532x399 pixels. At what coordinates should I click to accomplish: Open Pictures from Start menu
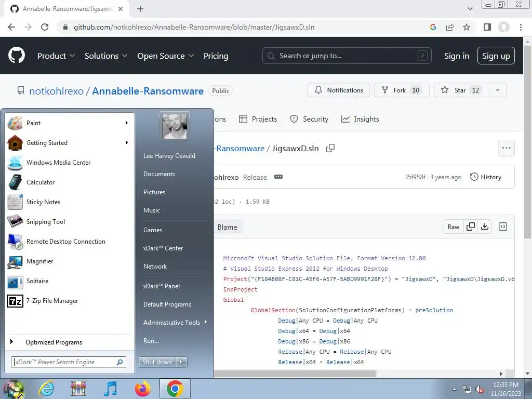(x=154, y=192)
